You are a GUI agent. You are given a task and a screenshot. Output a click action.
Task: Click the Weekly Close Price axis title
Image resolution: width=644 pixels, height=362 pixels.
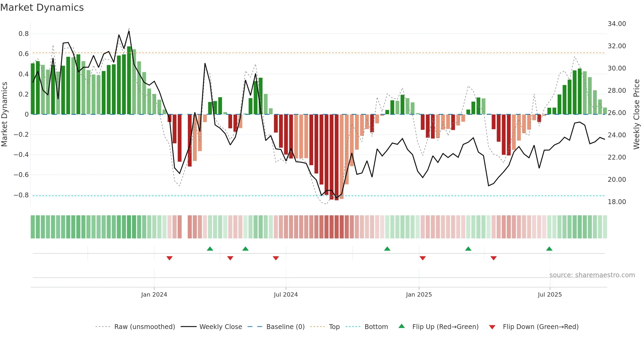pyautogui.click(x=636, y=114)
